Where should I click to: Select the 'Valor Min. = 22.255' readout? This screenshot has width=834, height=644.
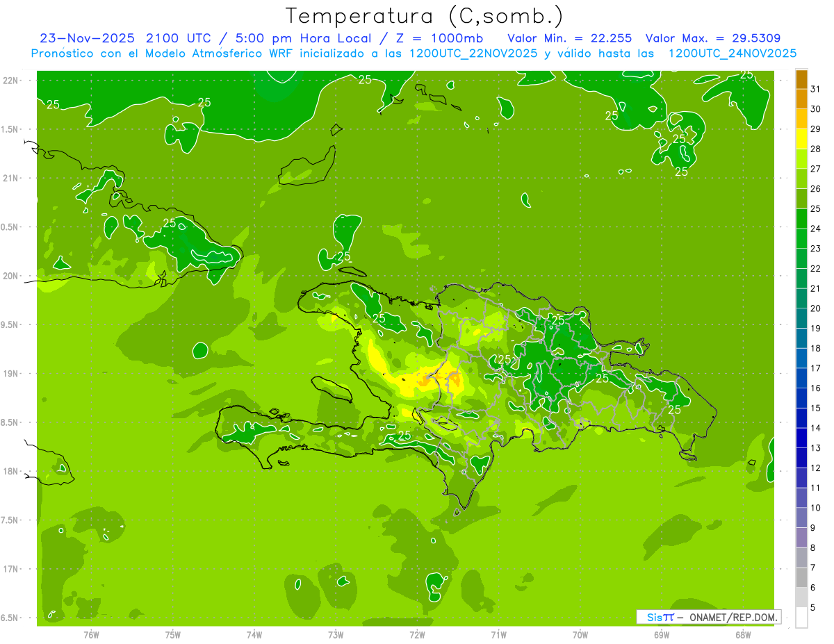pos(570,38)
